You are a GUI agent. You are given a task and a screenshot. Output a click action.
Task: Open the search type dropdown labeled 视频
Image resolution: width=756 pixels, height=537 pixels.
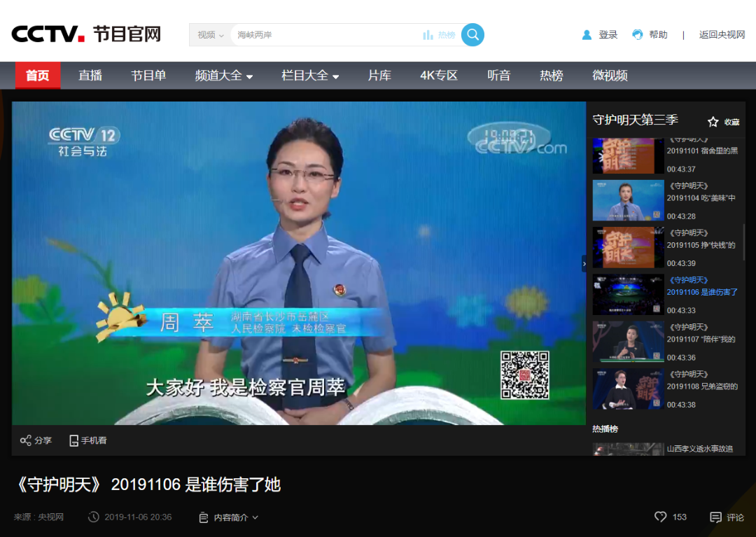(210, 35)
